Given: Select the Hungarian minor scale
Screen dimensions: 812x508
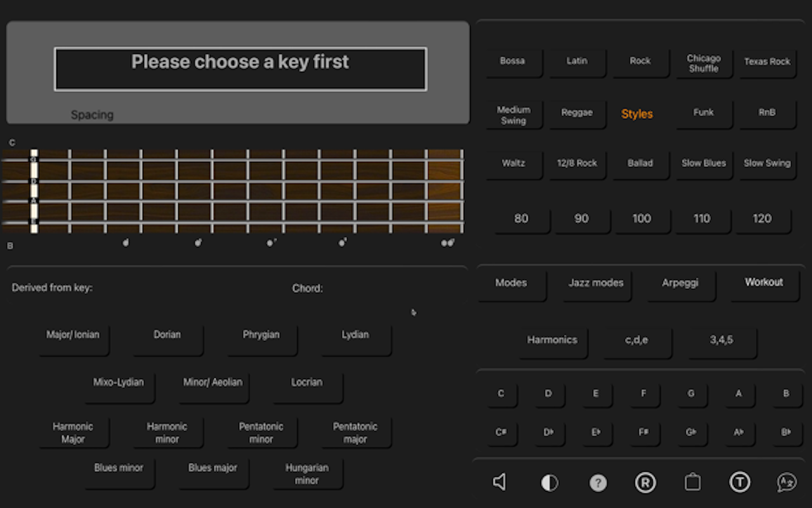Looking at the screenshot, I should (306, 473).
